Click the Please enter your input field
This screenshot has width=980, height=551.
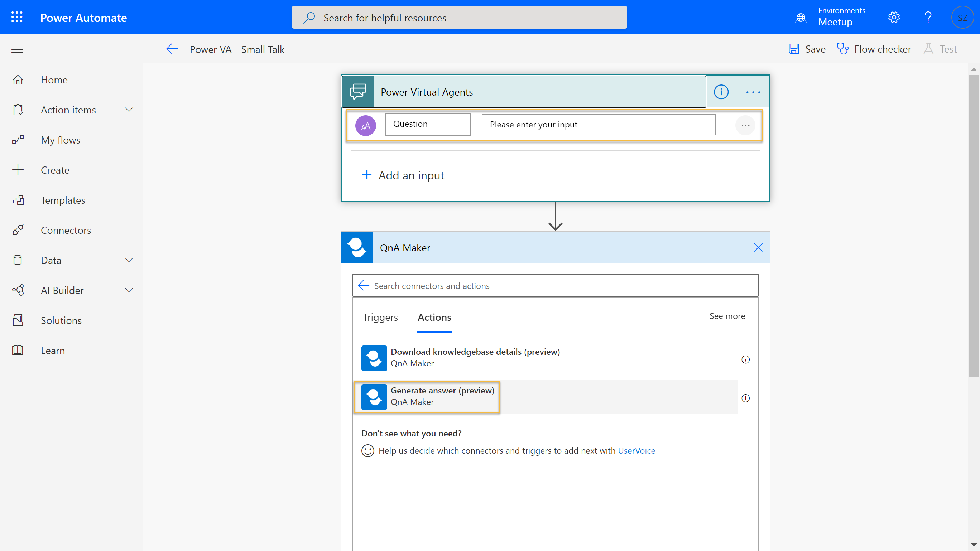(x=599, y=124)
